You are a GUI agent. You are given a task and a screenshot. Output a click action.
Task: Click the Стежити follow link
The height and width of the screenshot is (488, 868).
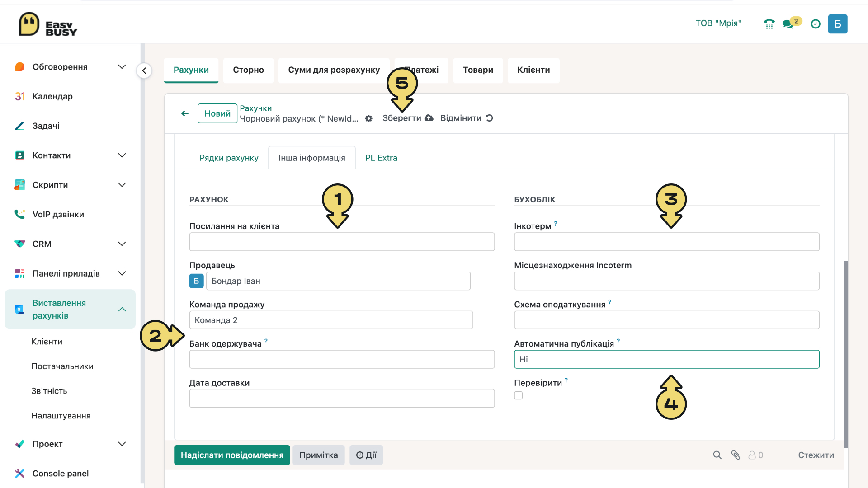pyautogui.click(x=816, y=455)
